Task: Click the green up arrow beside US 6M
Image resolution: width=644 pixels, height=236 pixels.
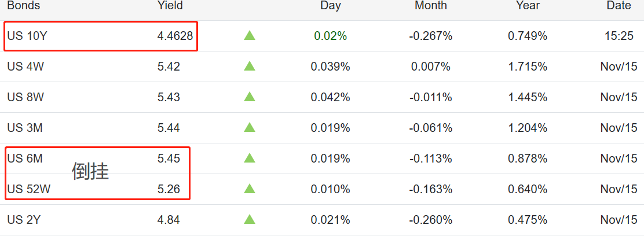Action: click(x=250, y=158)
